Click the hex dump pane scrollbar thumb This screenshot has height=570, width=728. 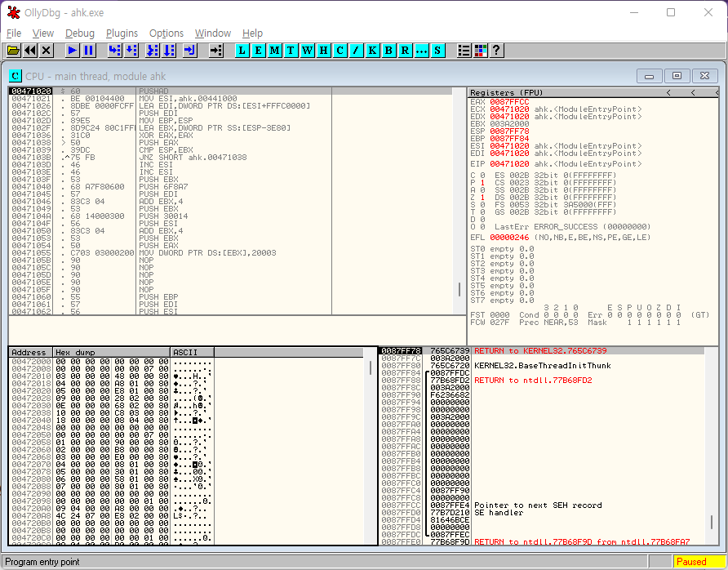coord(370,368)
